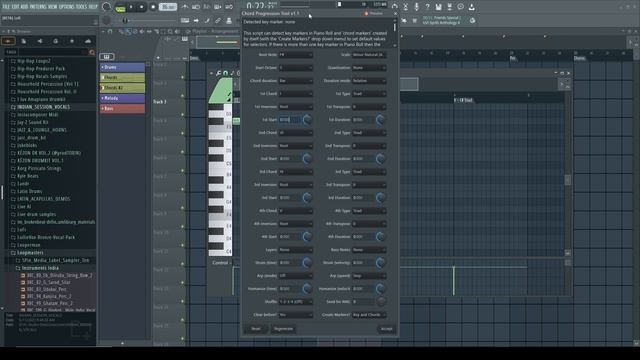Select the browser files tab icon
The image size is (640, 360).
tap(24, 41)
